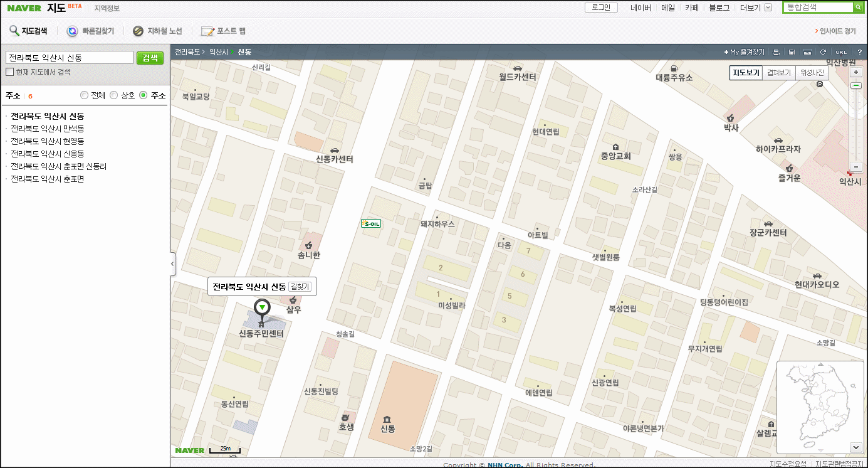868x468 pixels.
Task: Open the 블로그 link in the top bar
Action: (x=719, y=8)
